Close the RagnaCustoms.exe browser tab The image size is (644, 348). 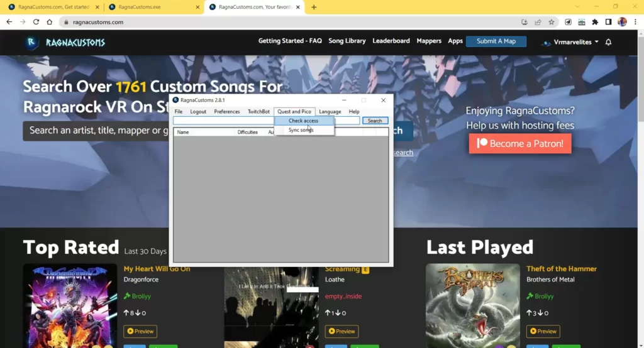197,7
